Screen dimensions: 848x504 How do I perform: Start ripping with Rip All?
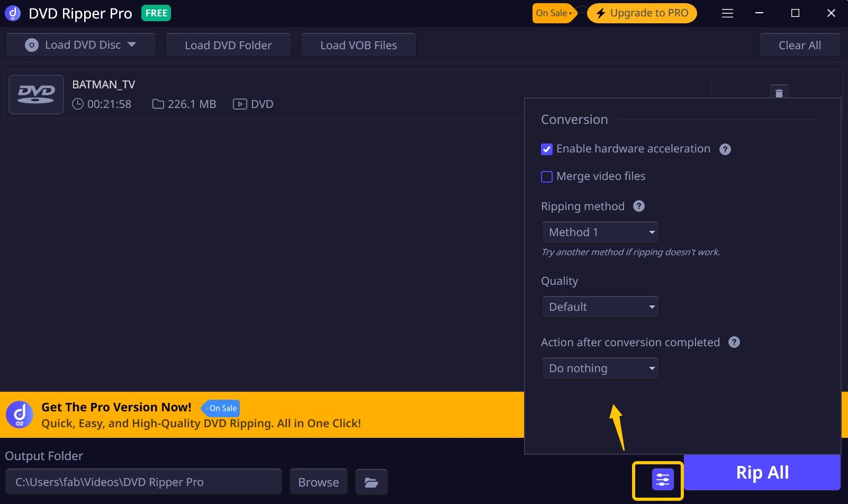coord(762,472)
